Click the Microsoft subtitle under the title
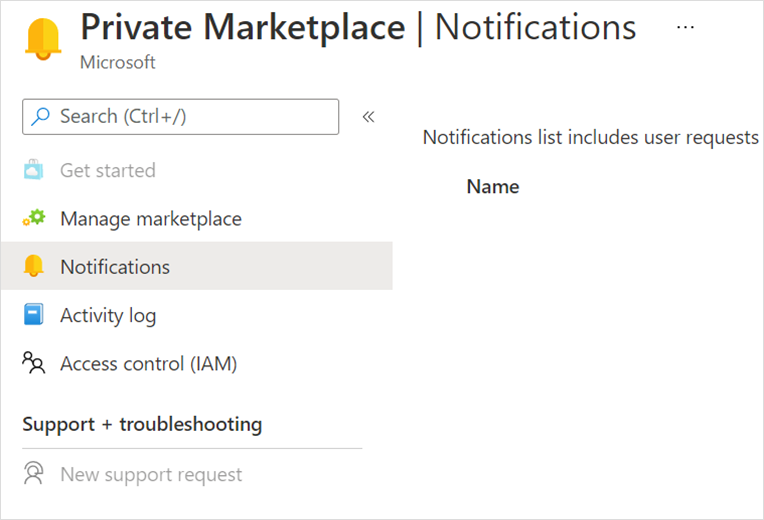The height and width of the screenshot is (520, 764). [118, 63]
